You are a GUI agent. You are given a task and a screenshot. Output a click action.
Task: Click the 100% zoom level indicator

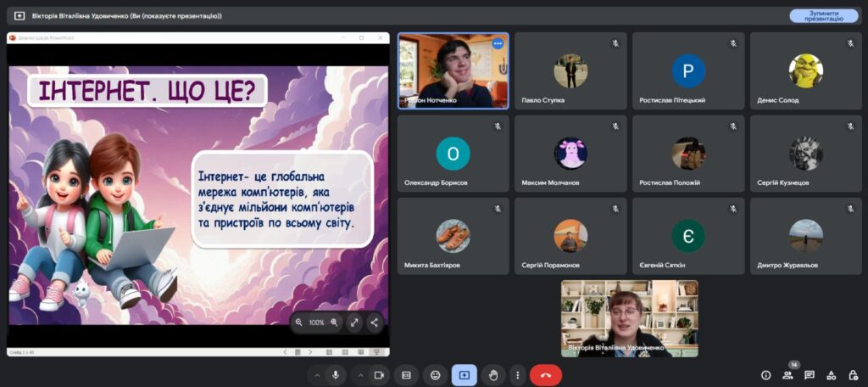tap(316, 322)
